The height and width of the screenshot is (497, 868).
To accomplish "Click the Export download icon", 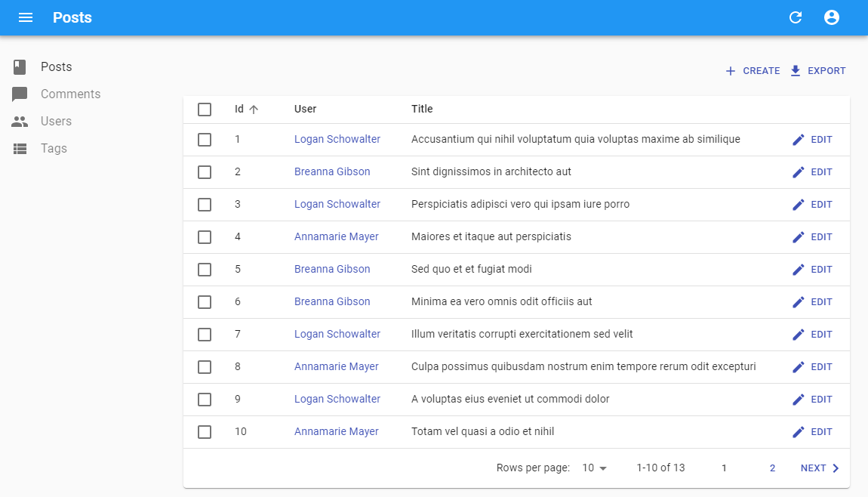I will pos(795,71).
